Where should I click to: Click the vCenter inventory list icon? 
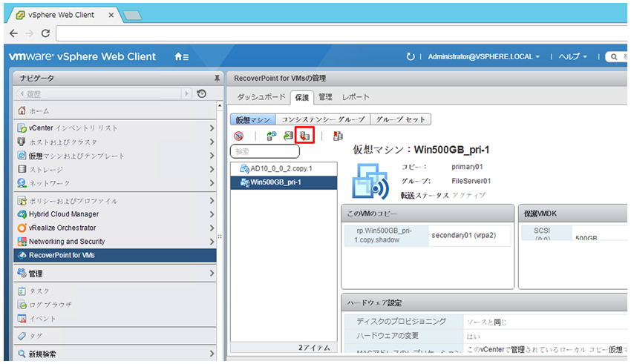22,128
